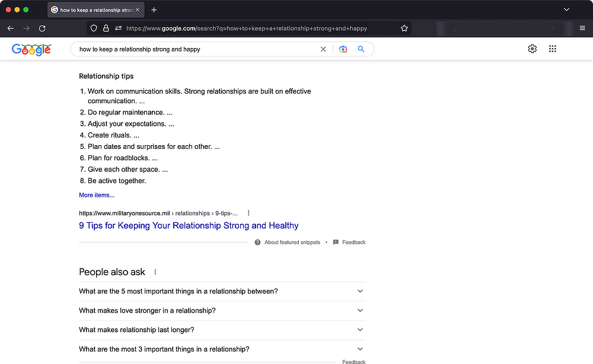Image resolution: width=593 pixels, height=364 pixels.
Task: Open the Google apps grid icon
Action: tap(552, 49)
